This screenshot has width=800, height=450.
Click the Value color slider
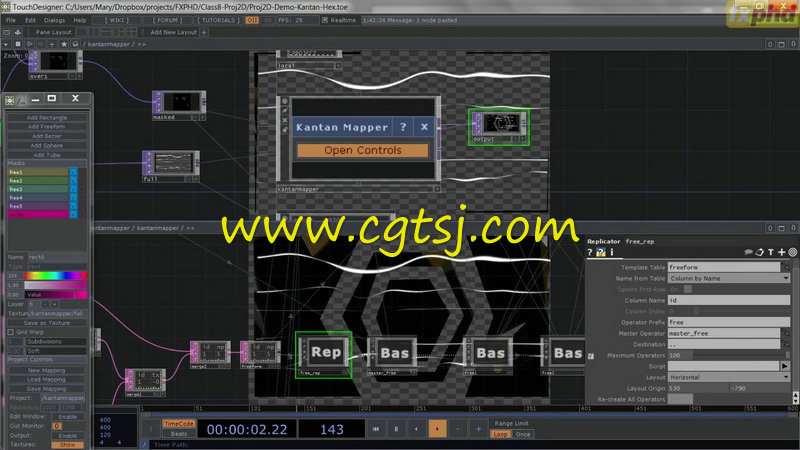coord(56,295)
